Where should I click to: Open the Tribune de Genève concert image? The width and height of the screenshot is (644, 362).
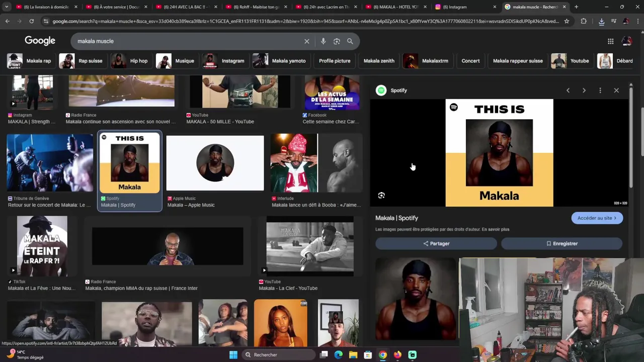50,163
